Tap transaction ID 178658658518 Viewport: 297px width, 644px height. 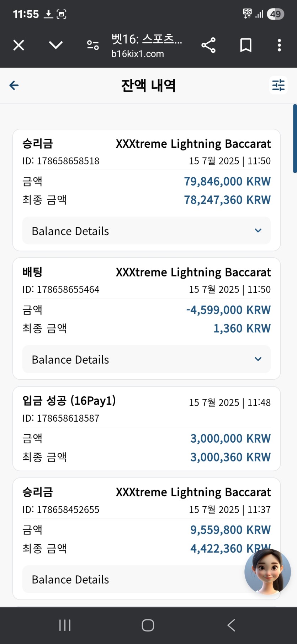point(61,161)
